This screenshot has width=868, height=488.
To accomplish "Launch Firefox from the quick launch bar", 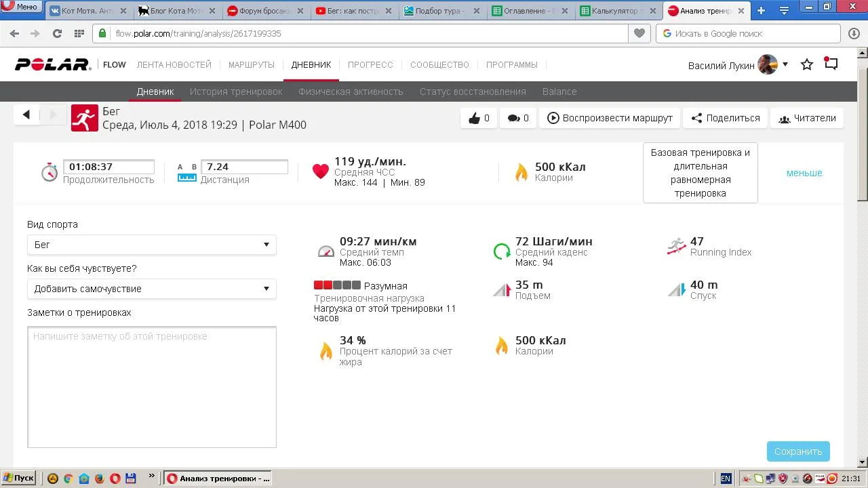I will (x=100, y=479).
